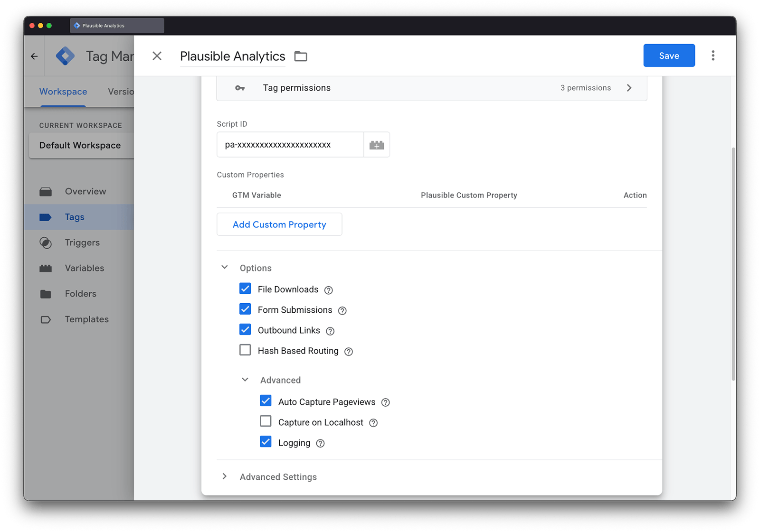Uncheck the Form Submissions option

[x=245, y=309]
